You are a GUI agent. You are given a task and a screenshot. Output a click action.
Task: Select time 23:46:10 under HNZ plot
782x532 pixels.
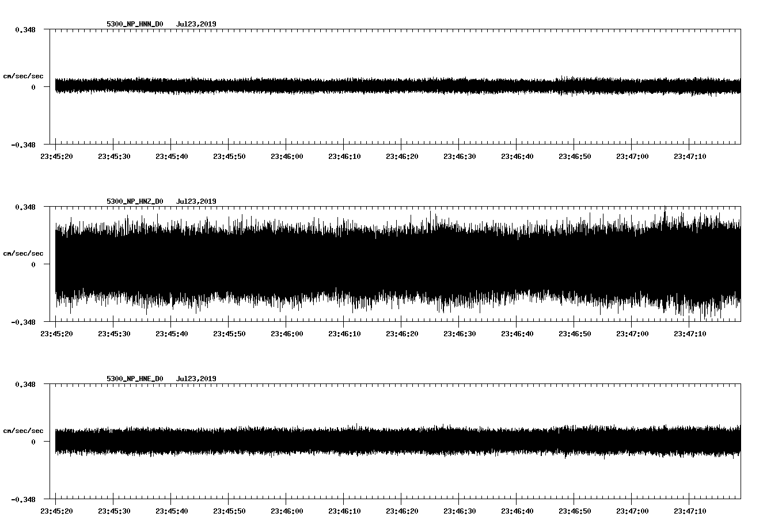(344, 334)
